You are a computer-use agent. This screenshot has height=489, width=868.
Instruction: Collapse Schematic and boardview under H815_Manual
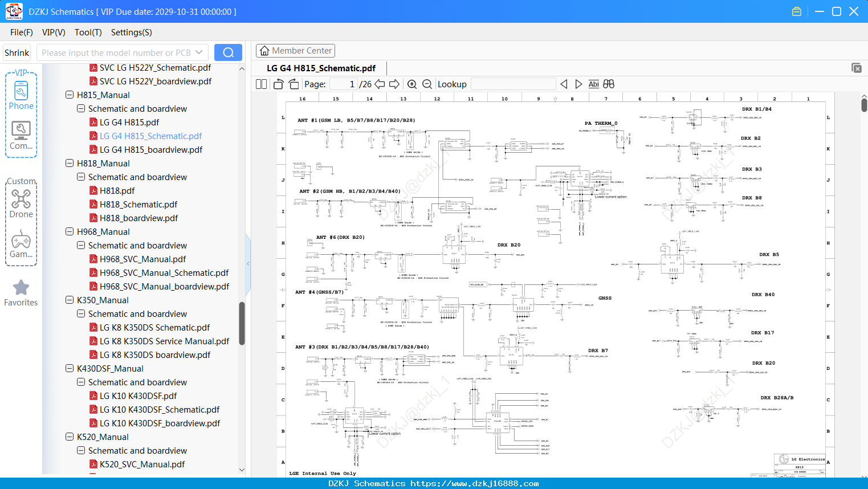[81, 108]
